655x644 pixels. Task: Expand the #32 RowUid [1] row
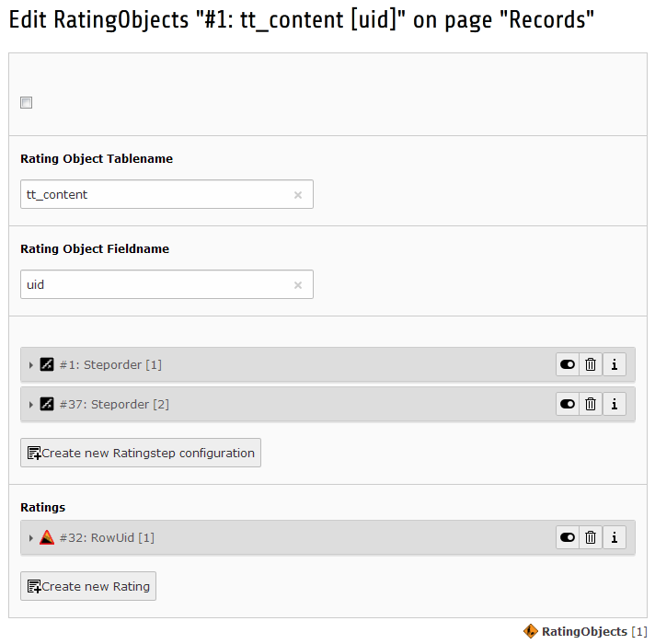click(31, 538)
